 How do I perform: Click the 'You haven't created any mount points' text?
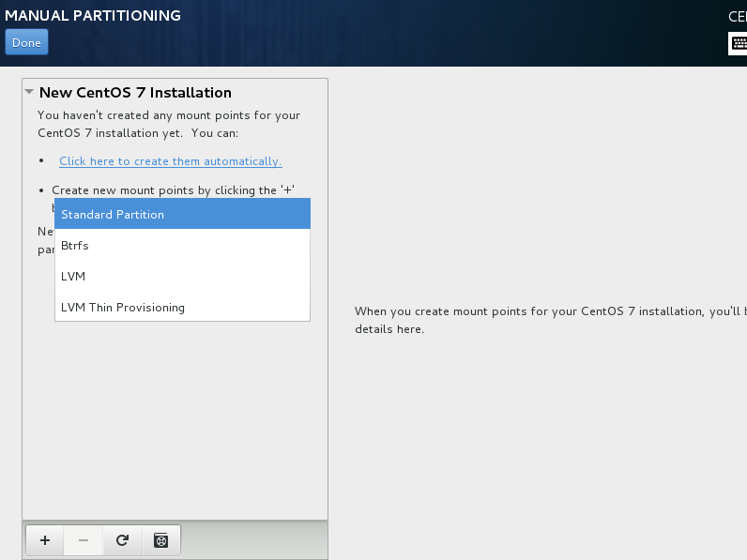tap(169, 124)
